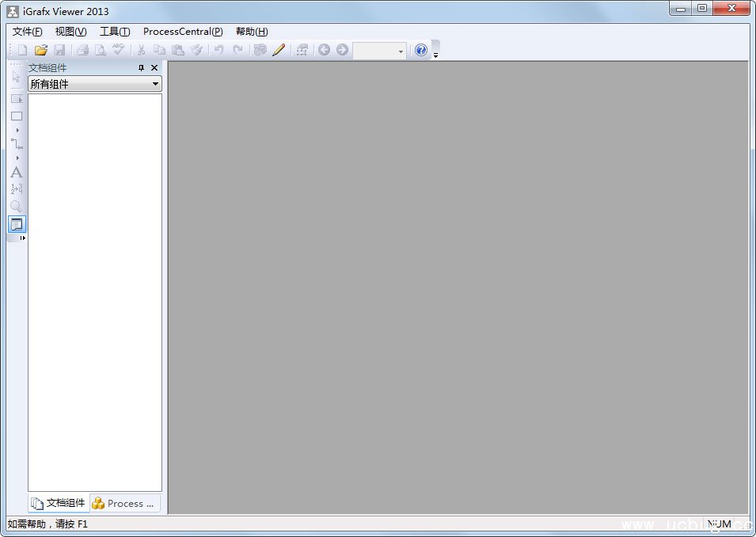Click the Paste clipboard icon
Screen dimensions: 756x537
coord(178,50)
